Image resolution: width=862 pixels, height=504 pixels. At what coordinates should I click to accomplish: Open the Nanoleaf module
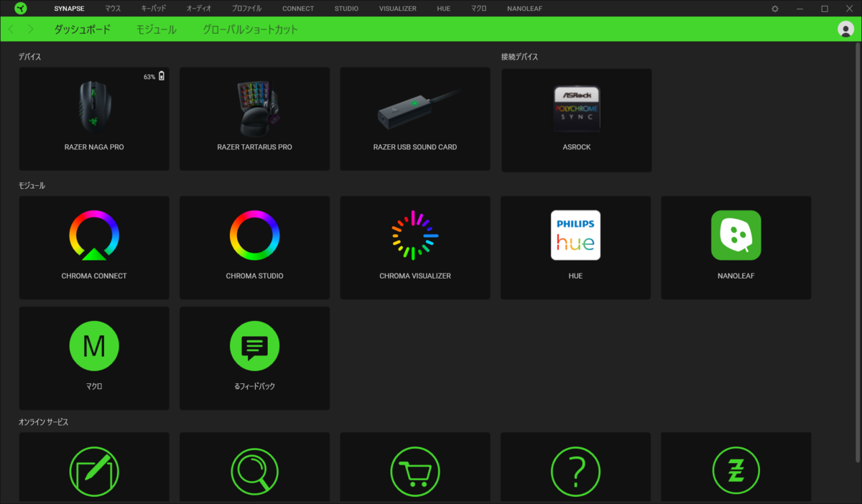(x=736, y=247)
